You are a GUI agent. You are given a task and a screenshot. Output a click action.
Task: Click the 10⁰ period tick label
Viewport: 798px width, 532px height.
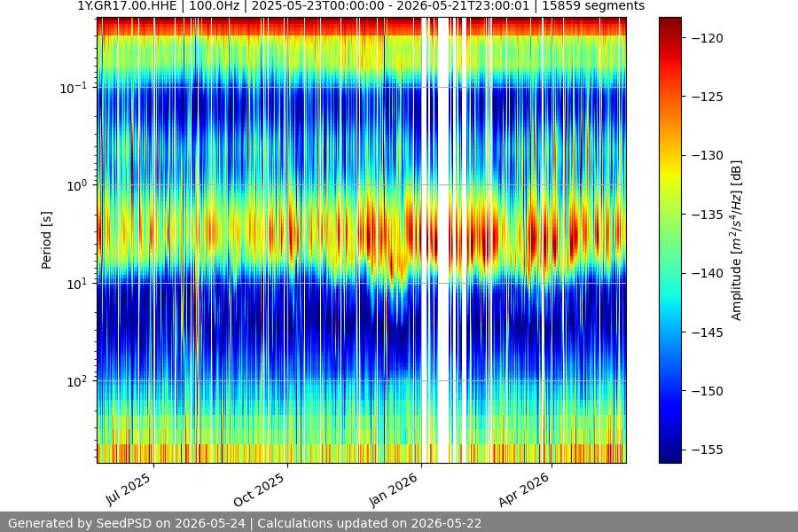tap(77, 185)
